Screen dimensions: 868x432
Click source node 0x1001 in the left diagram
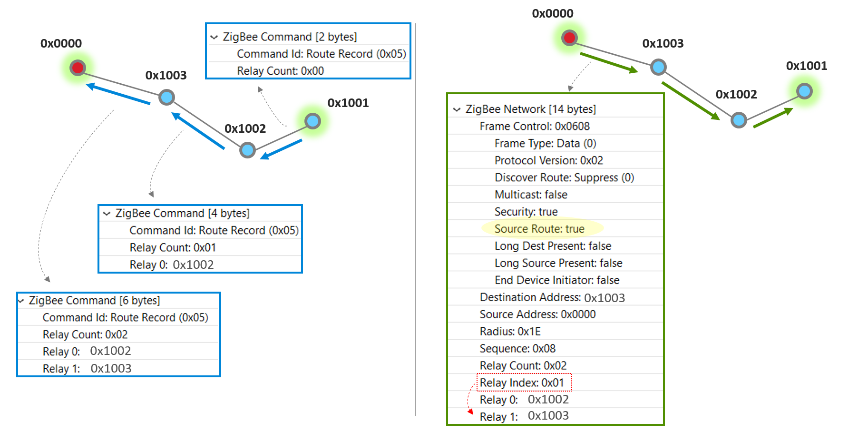[x=312, y=121]
